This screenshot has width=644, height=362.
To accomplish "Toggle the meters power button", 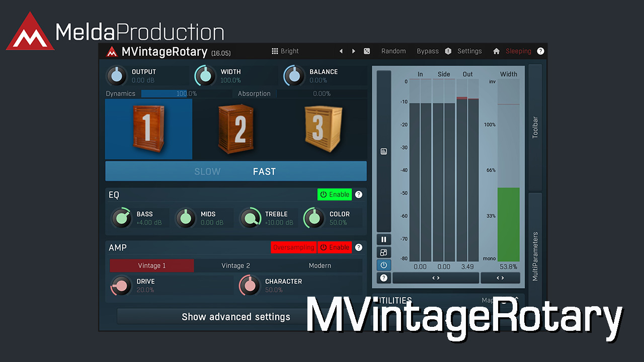I will 384,265.
